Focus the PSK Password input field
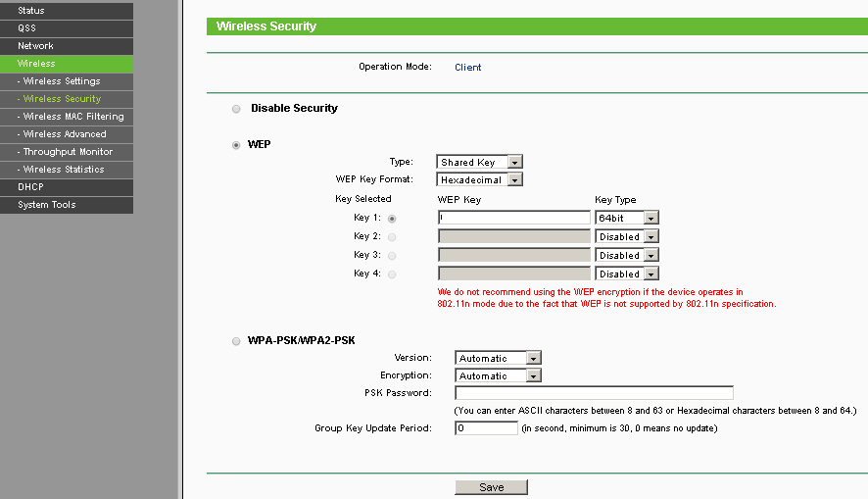The image size is (868, 499). point(594,393)
